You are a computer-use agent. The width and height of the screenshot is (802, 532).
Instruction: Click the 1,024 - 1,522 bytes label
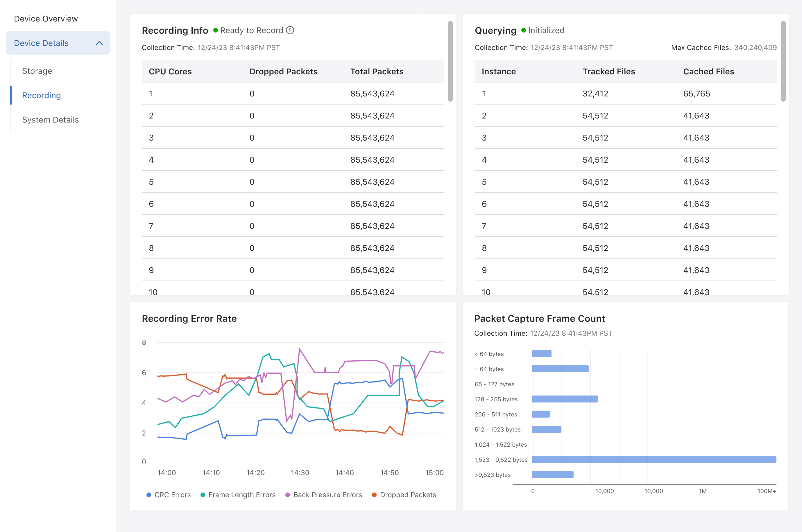(501, 445)
